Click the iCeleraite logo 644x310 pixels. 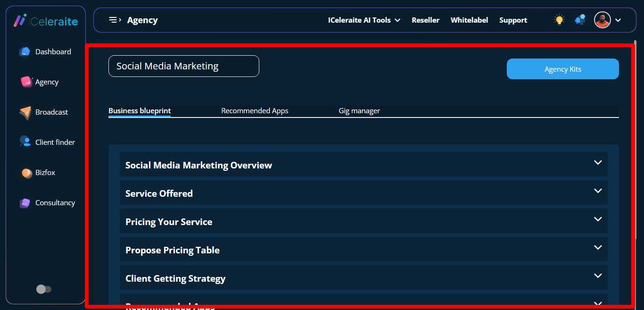click(x=46, y=21)
